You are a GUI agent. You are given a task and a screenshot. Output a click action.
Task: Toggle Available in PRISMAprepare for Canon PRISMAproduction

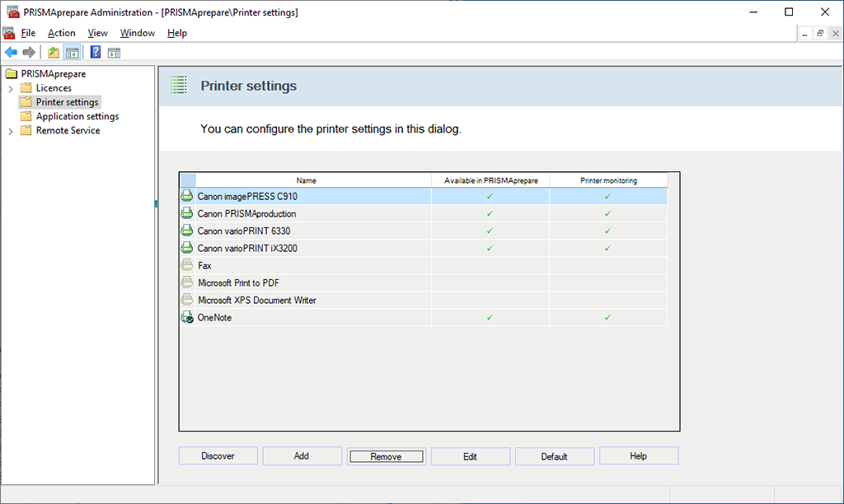pyautogui.click(x=490, y=213)
